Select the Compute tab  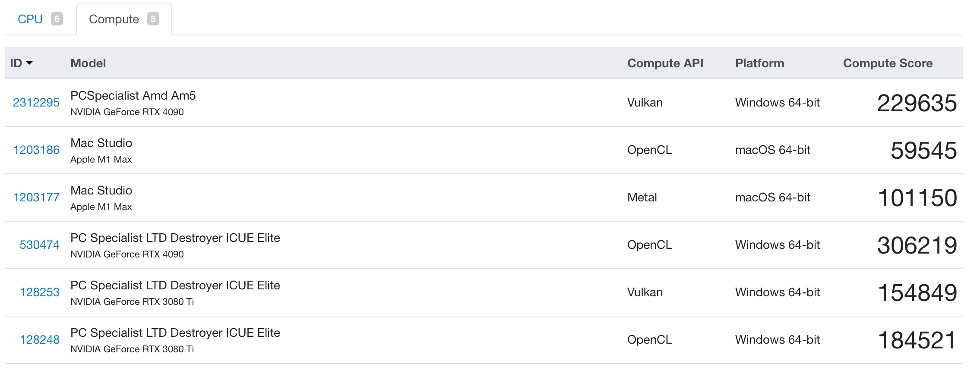click(x=124, y=19)
